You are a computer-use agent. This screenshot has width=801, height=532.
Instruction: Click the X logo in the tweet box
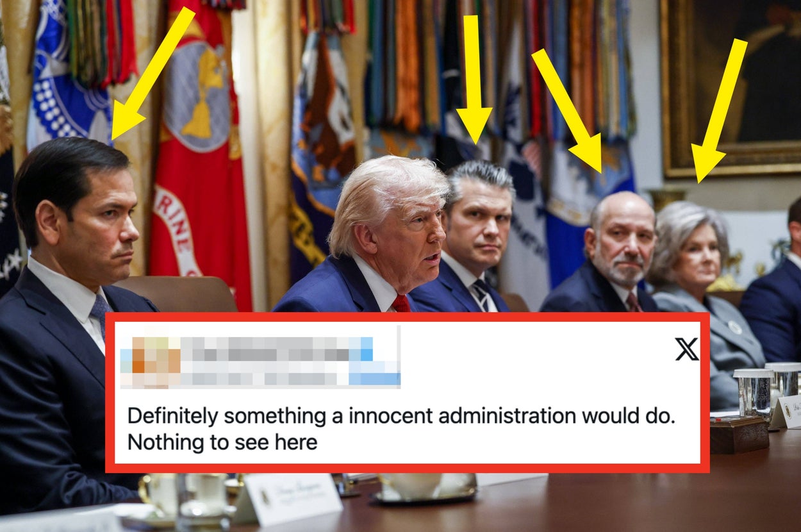[686, 349]
